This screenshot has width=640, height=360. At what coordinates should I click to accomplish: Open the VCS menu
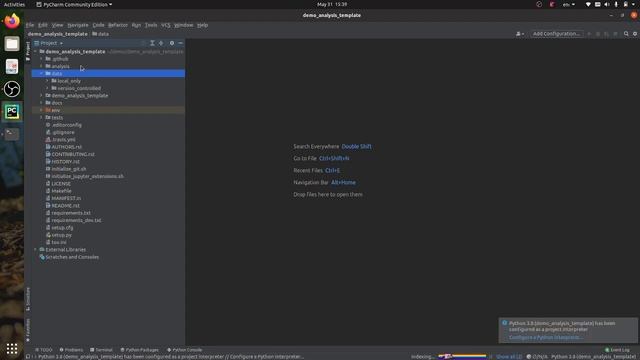(x=166, y=25)
